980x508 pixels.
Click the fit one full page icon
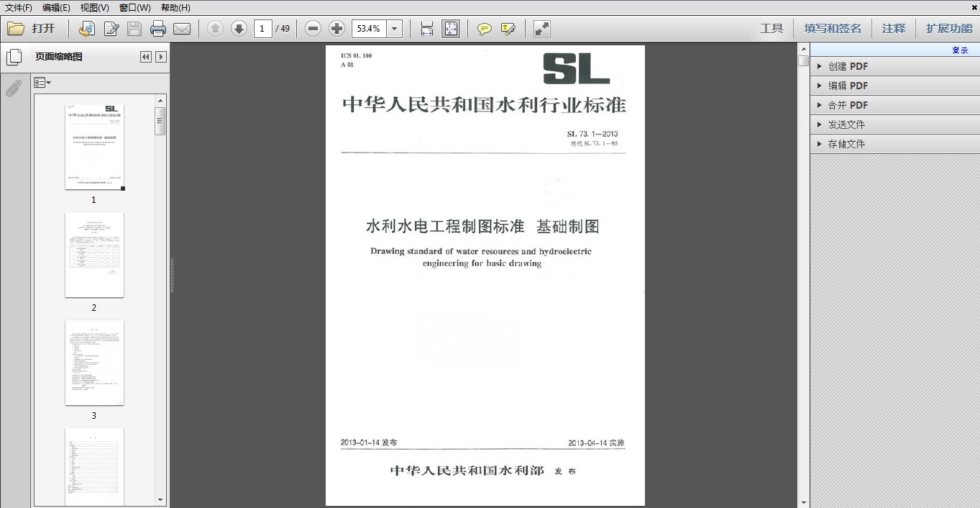coord(451,29)
